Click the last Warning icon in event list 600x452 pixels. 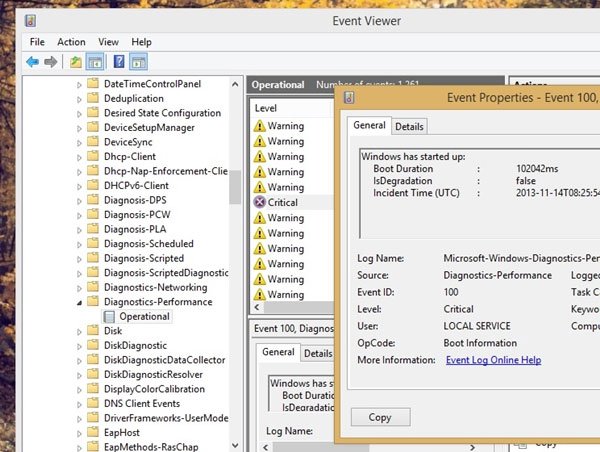pyautogui.click(x=259, y=294)
